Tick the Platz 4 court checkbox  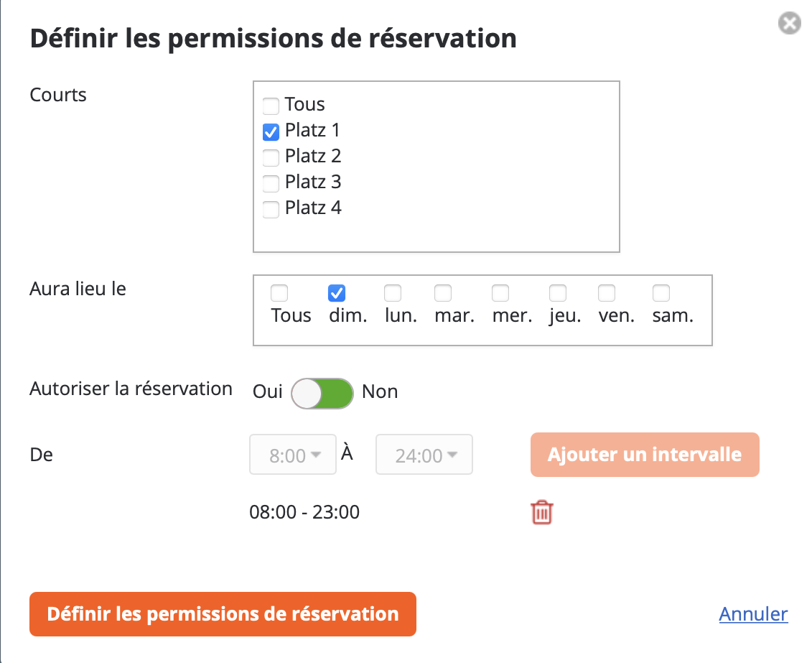tap(271, 210)
